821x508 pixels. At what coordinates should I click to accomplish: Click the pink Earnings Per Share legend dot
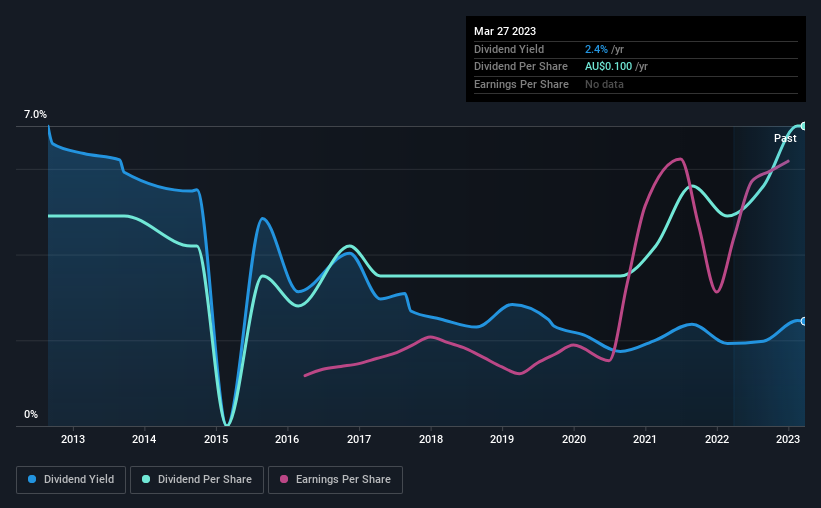click(284, 480)
